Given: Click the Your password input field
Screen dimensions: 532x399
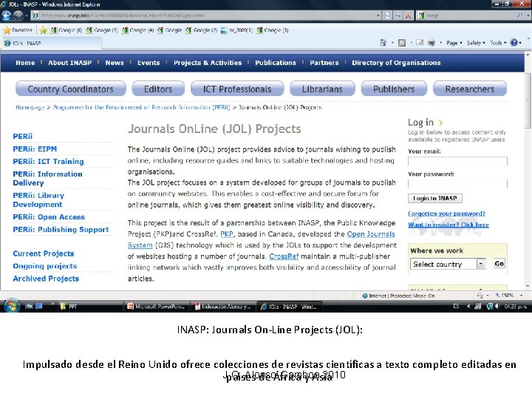Looking at the screenshot, I should [x=457, y=183].
